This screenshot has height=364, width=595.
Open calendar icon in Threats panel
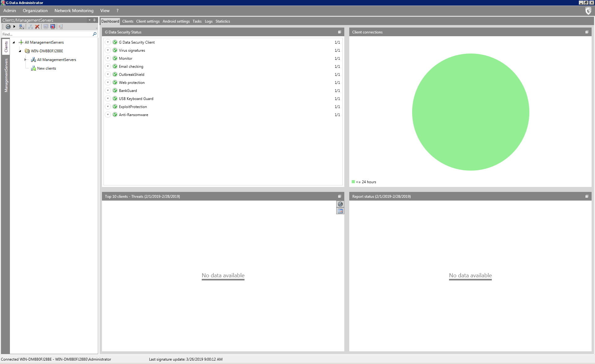coord(340,211)
